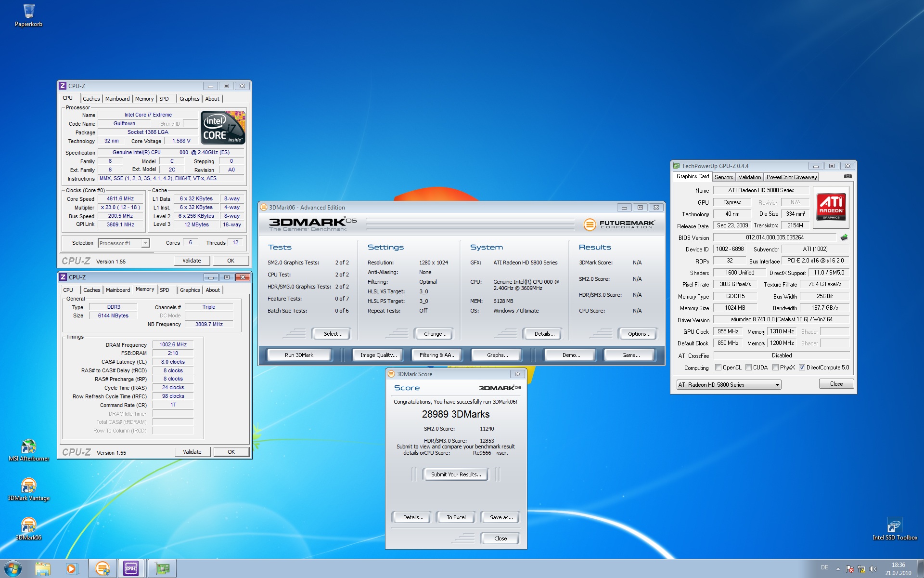Click the Windows Start orb
Image resolution: width=924 pixels, height=578 pixels.
pos(13,569)
